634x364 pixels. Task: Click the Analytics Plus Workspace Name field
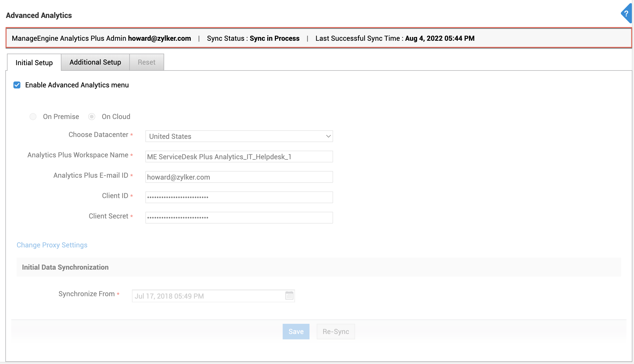pos(239,157)
